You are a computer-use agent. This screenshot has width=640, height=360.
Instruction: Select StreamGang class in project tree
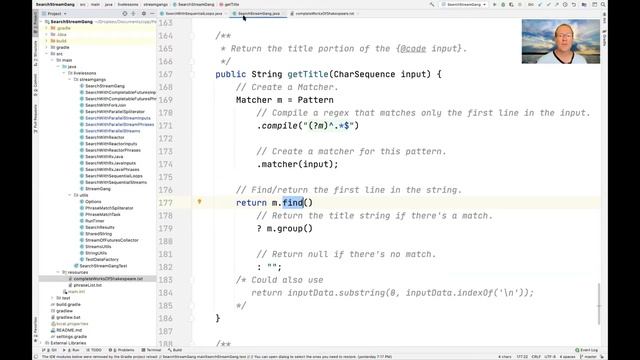[98, 189]
